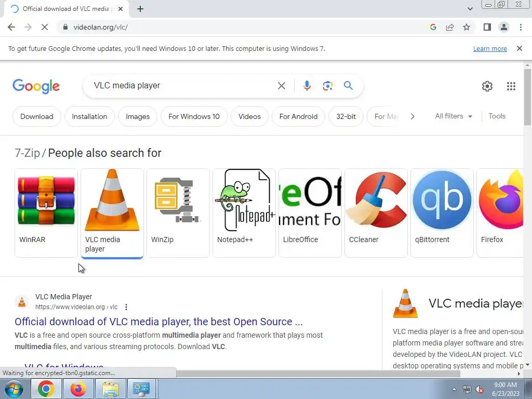Open the LibreOffice suggestion card
The height and width of the screenshot is (399, 532).
point(310,212)
